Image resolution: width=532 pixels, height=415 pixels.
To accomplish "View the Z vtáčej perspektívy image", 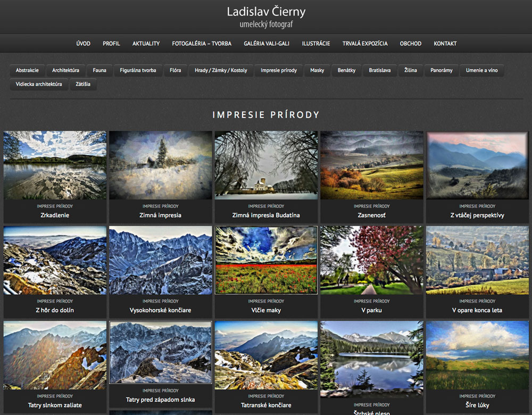I will click(x=477, y=165).
